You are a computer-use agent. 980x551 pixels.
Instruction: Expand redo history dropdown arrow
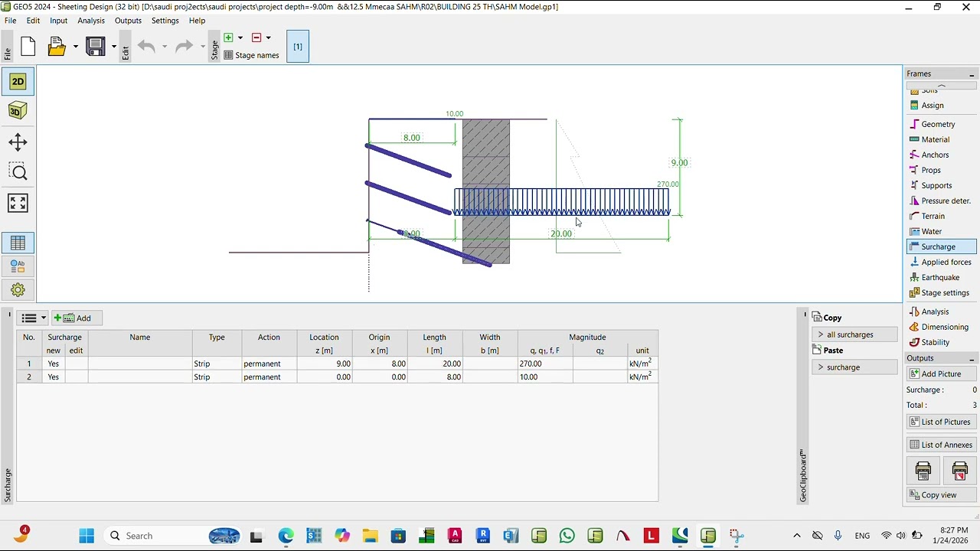point(202,47)
